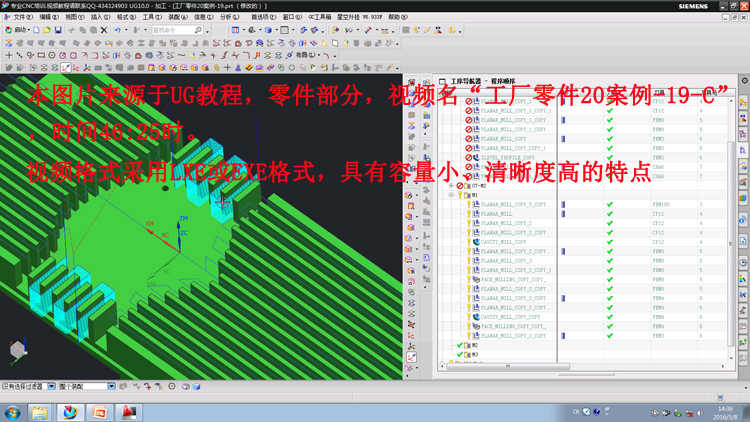
Task: Click the Windows Start orb
Action: coord(12,413)
